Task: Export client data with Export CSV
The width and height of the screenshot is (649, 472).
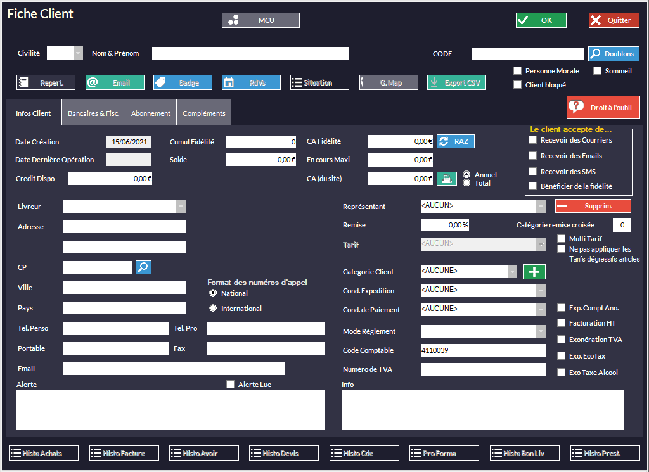Action: click(456, 83)
